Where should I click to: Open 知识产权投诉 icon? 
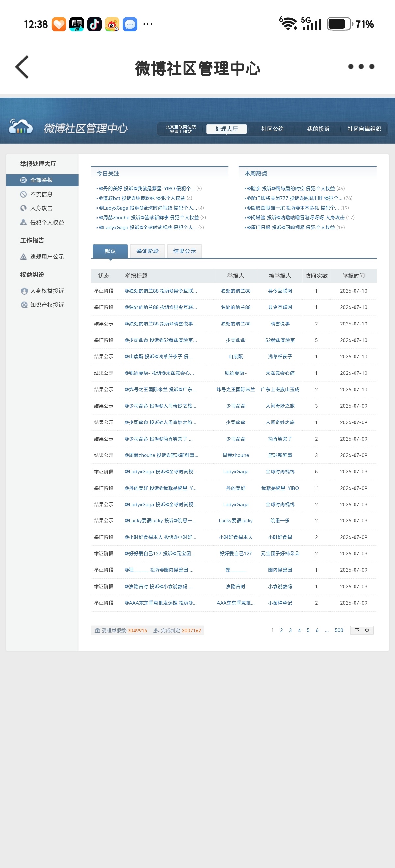point(24,305)
